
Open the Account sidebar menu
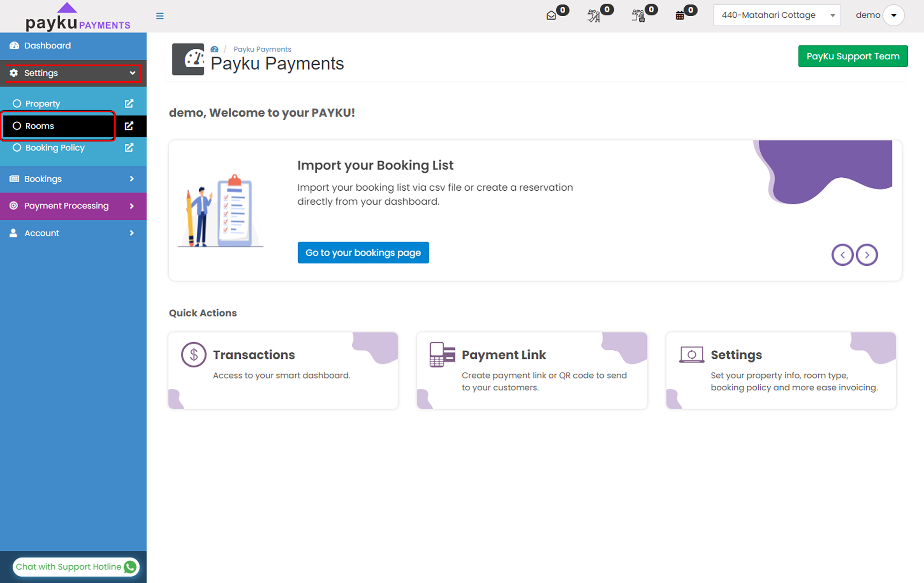coord(73,233)
